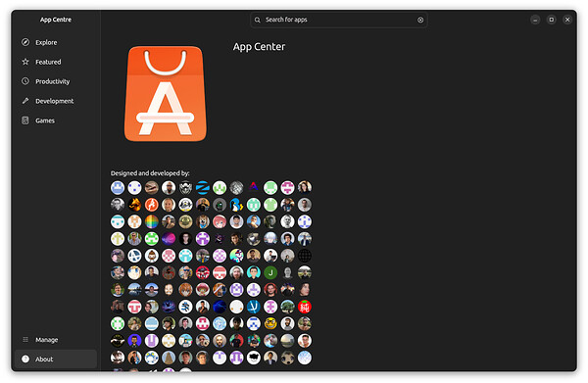Go to Featured with star icon
This screenshot has width=588, height=383.
click(56, 62)
